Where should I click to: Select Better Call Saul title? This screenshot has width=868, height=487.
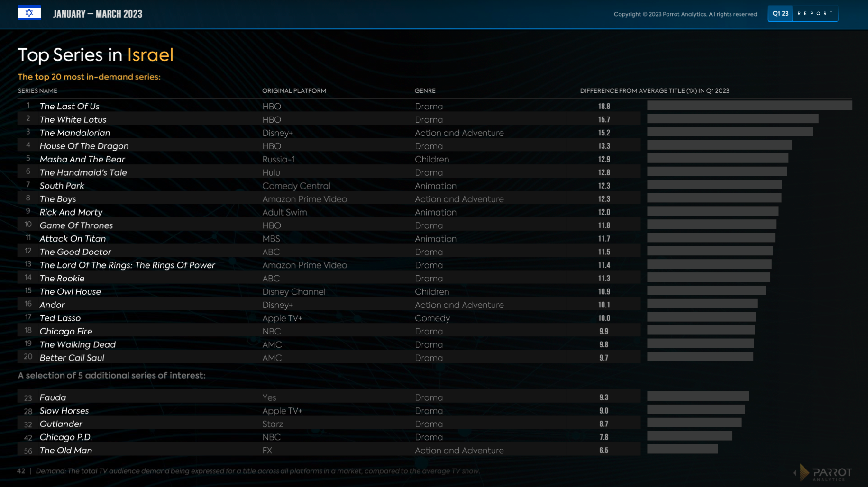pyautogui.click(x=72, y=358)
